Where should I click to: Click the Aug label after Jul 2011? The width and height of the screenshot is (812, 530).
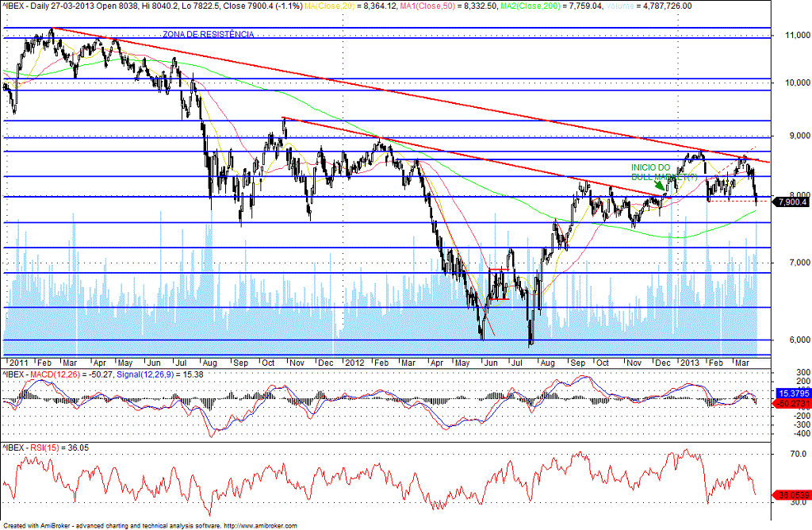click(209, 363)
